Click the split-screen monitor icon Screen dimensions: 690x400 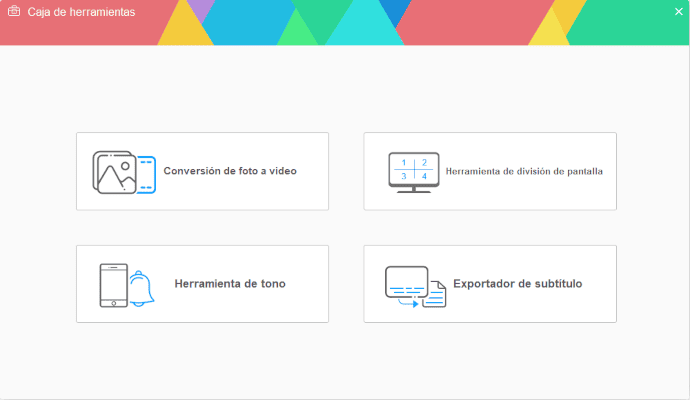414,172
